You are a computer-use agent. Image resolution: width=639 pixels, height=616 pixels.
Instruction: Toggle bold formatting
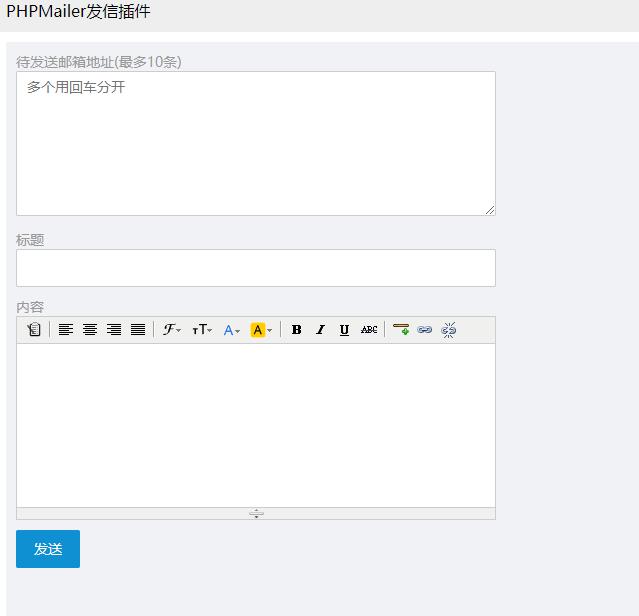[296, 329]
